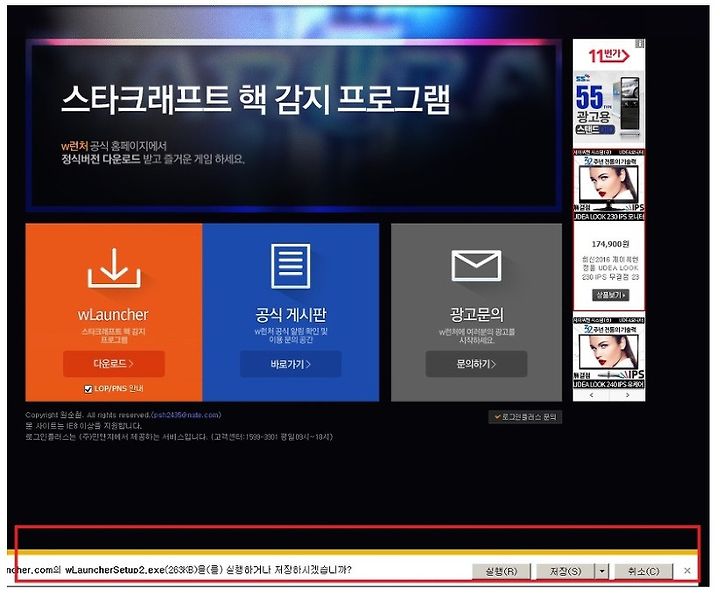Click 저장(S) in download bar

566,572
